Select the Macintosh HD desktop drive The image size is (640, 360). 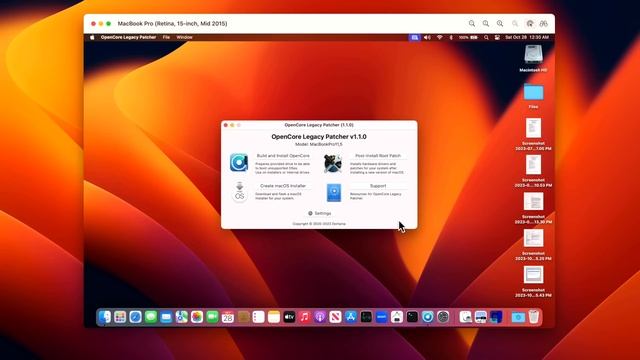point(533,54)
